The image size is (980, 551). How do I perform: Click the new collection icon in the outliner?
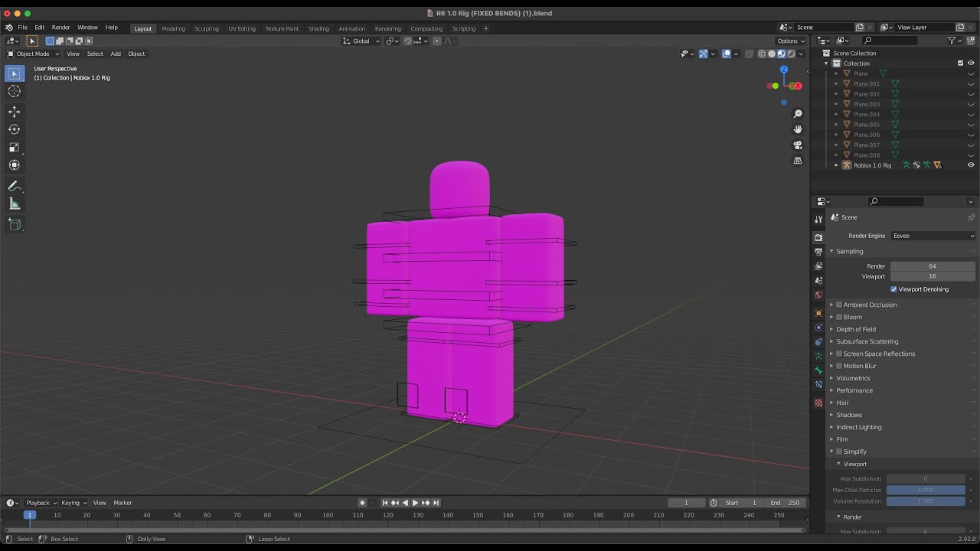point(971,41)
